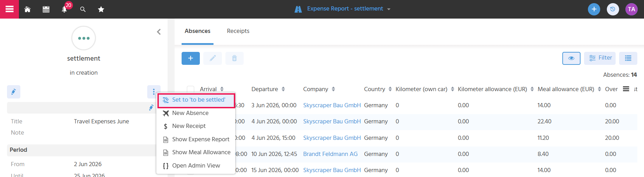
Task: Select Show Meal Allowance menu item
Action: point(196,152)
